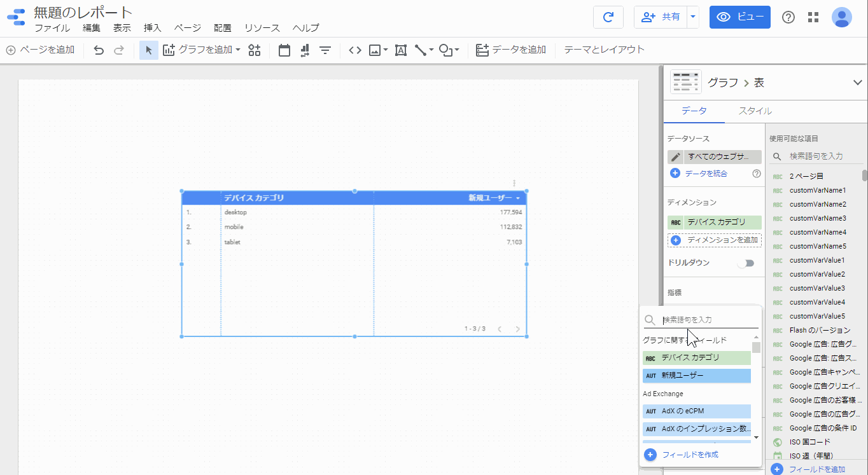
Task: Refresh data with the reload icon
Action: 608,17
